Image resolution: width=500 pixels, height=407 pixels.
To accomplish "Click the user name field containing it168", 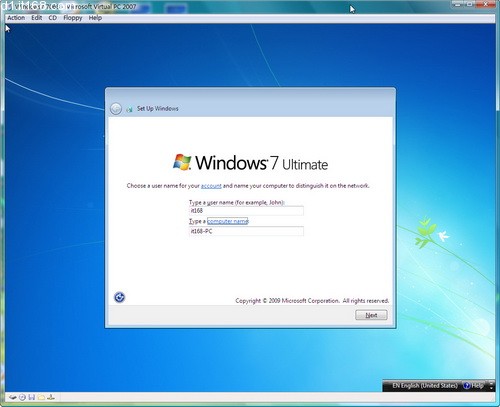I will [246, 211].
